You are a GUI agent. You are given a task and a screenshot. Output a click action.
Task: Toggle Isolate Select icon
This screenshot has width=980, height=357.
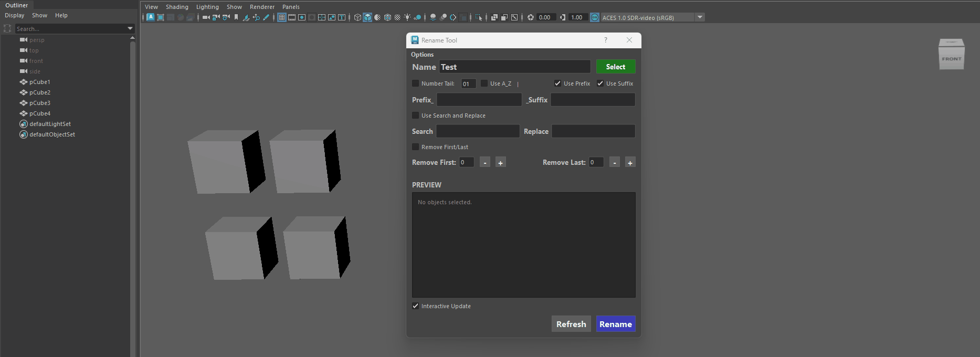coord(478,17)
